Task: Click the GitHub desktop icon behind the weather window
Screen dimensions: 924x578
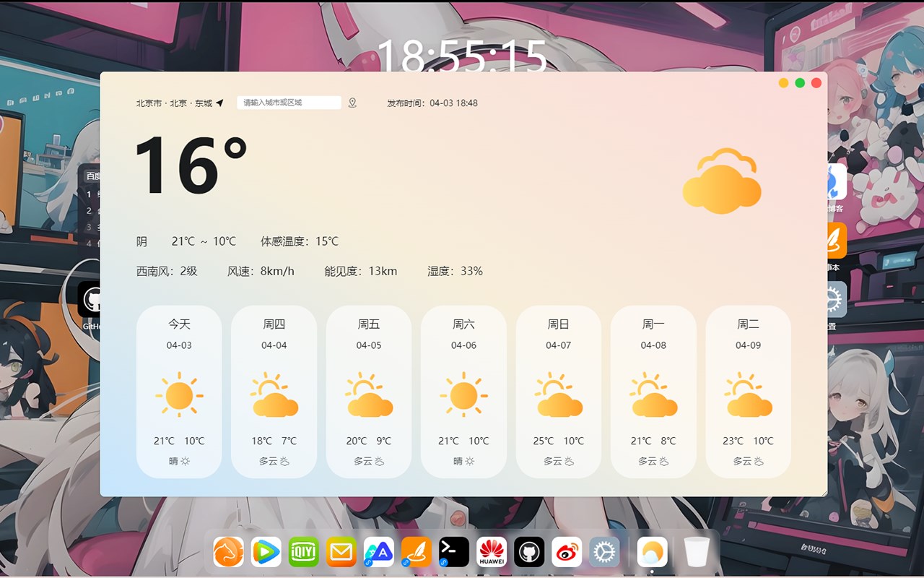Action: click(90, 300)
